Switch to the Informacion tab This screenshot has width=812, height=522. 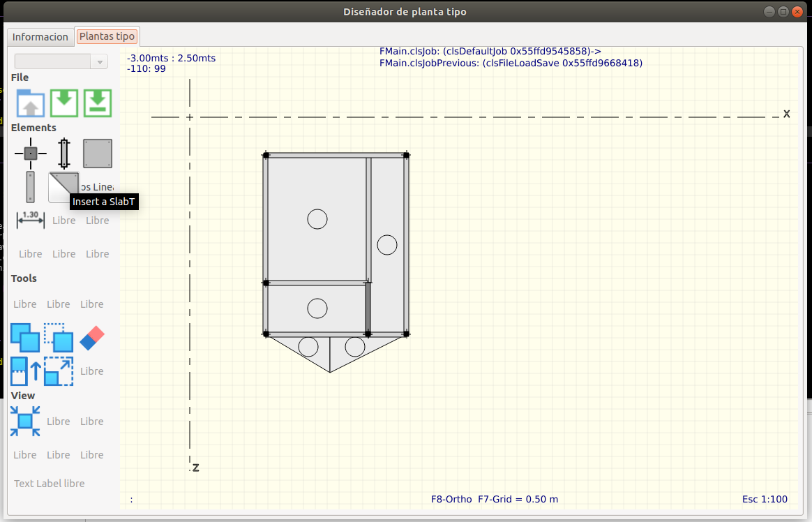point(40,37)
